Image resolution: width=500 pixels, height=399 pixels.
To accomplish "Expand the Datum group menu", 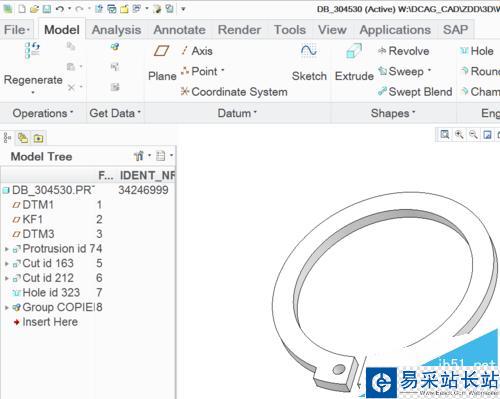I will pos(237,113).
